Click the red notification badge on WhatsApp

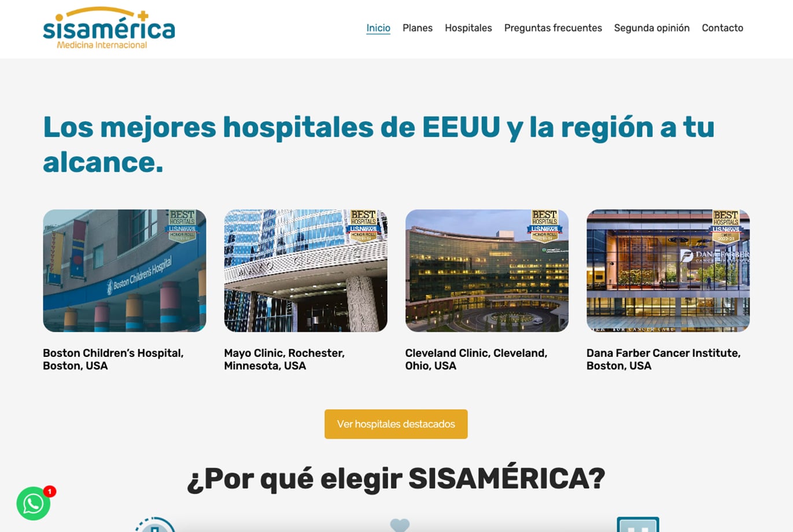50,492
